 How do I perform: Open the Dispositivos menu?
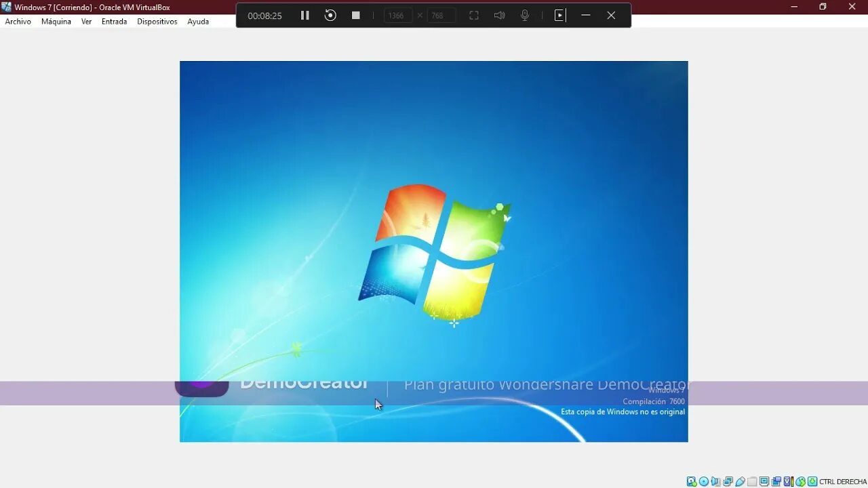click(x=157, y=22)
